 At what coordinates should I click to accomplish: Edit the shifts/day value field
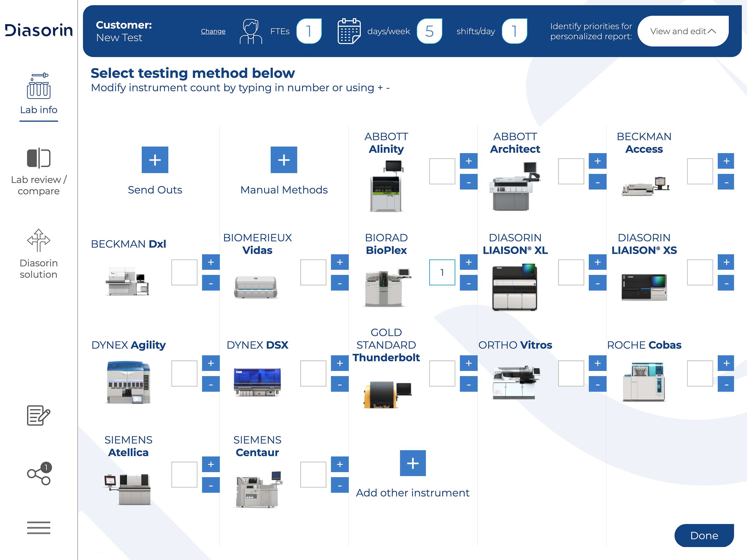514,31
